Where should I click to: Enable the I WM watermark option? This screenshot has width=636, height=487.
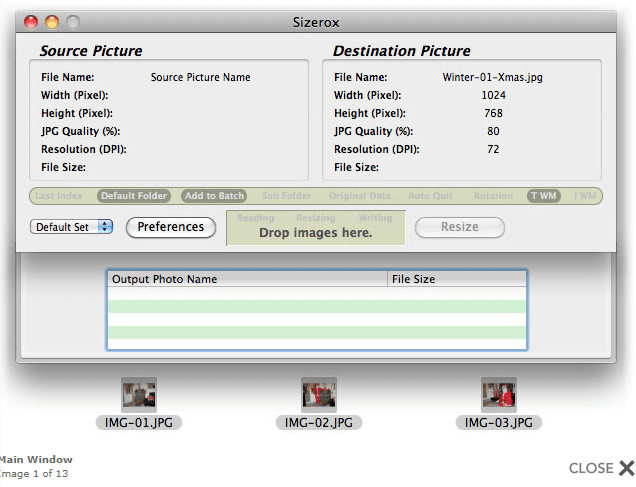pos(583,196)
